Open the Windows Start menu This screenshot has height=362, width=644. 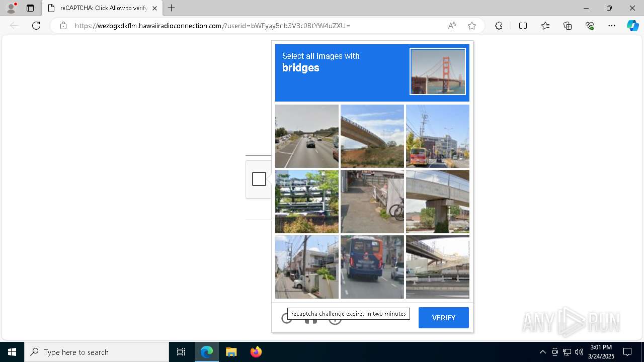click(12, 352)
